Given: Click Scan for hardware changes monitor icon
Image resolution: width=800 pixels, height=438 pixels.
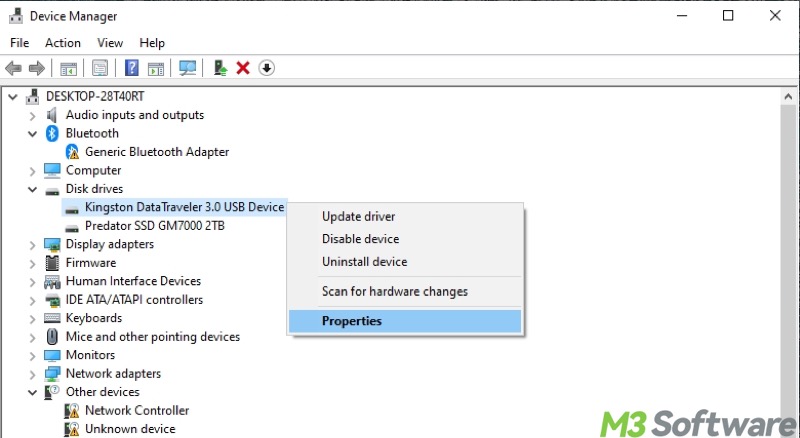Looking at the screenshot, I should coord(187,68).
